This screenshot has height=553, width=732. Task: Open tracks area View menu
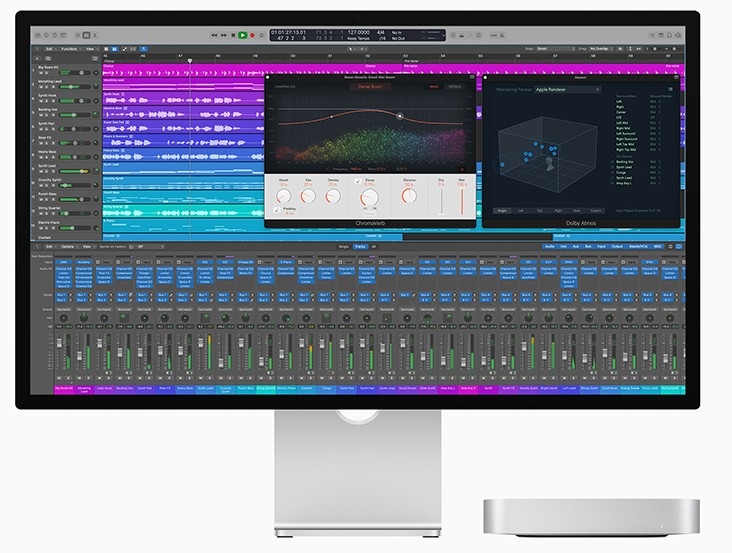(90, 49)
